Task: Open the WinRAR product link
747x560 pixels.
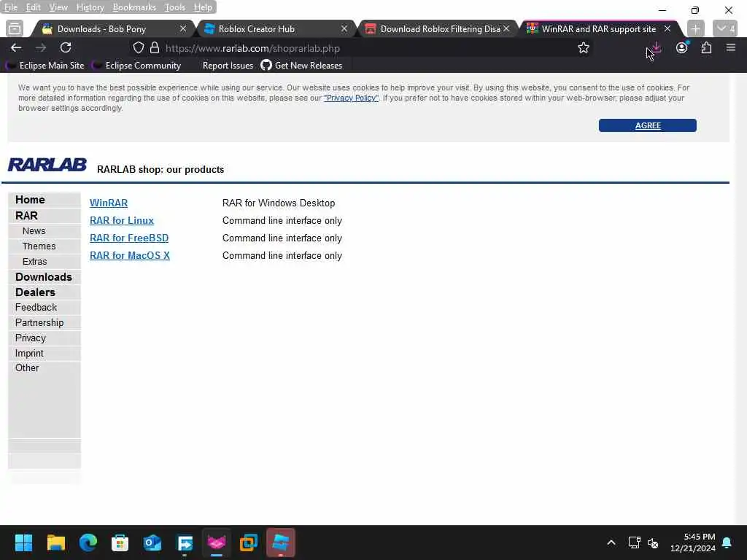Action: click(x=109, y=203)
